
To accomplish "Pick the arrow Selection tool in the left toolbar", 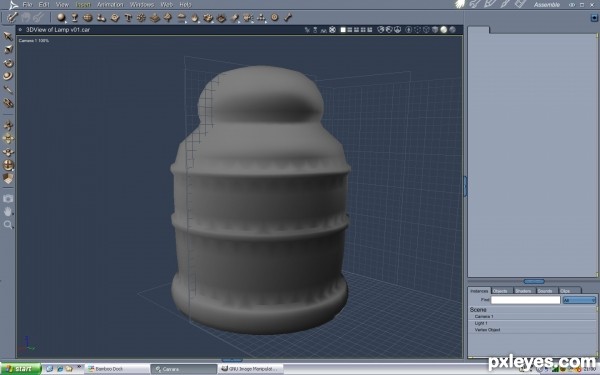I will coord(8,36).
